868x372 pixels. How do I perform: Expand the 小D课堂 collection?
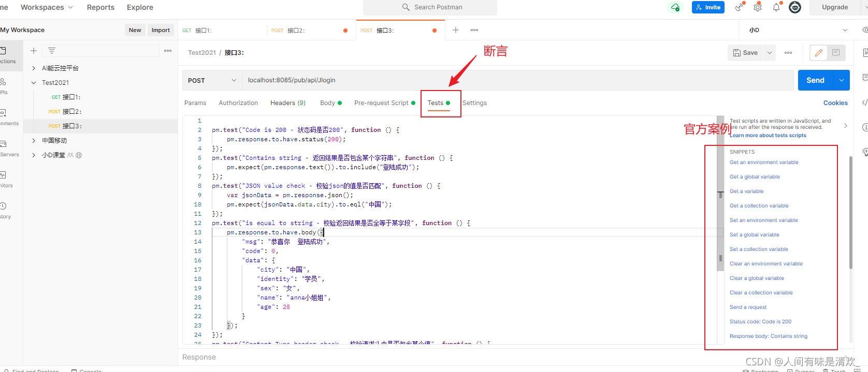(x=34, y=155)
